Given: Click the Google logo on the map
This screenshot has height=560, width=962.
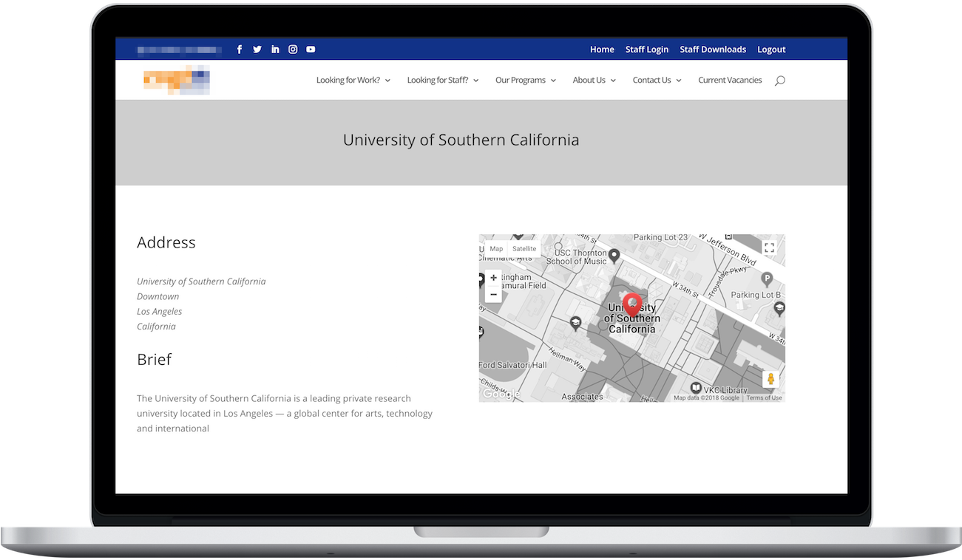Looking at the screenshot, I should (501, 395).
